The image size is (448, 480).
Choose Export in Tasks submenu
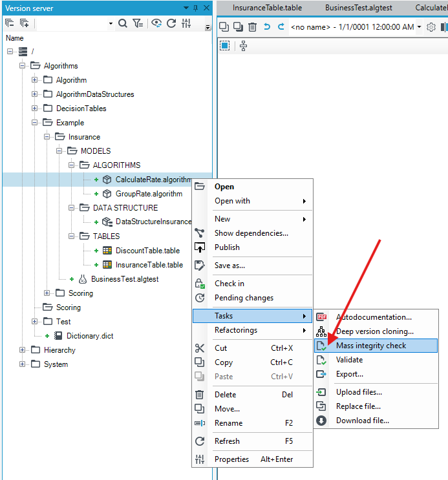pos(376,374)
